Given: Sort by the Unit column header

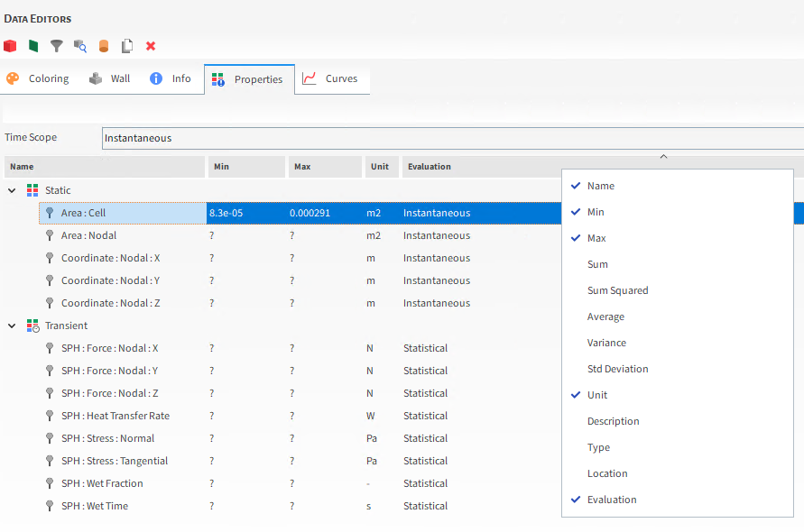Looking at the screenshot, I should pyautogui.click(x=382, y=167).
